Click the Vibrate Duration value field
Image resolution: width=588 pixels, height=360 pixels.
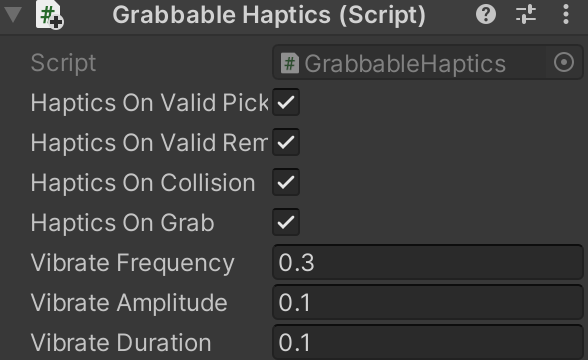click(x=428, y=342)
